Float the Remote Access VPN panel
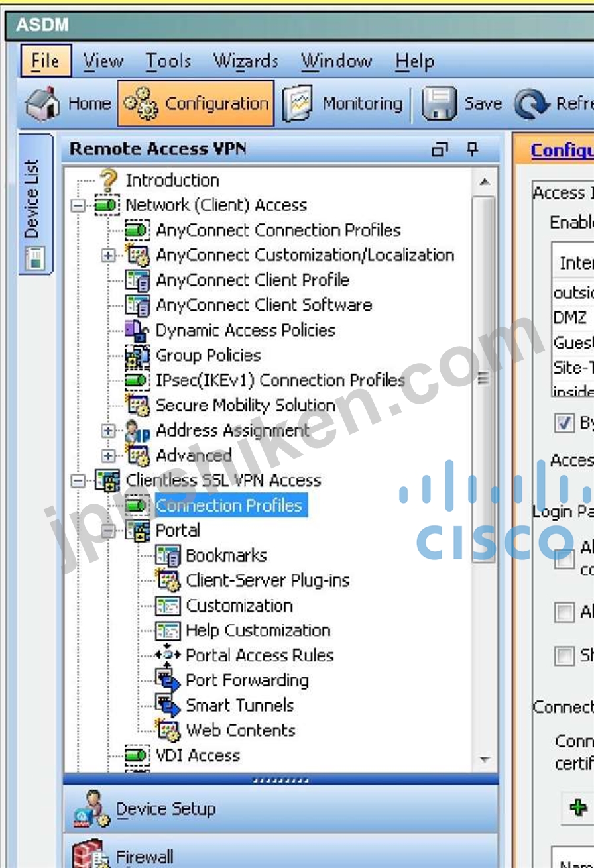The width and height of the screenshot is (594, 868). point(440,150)
